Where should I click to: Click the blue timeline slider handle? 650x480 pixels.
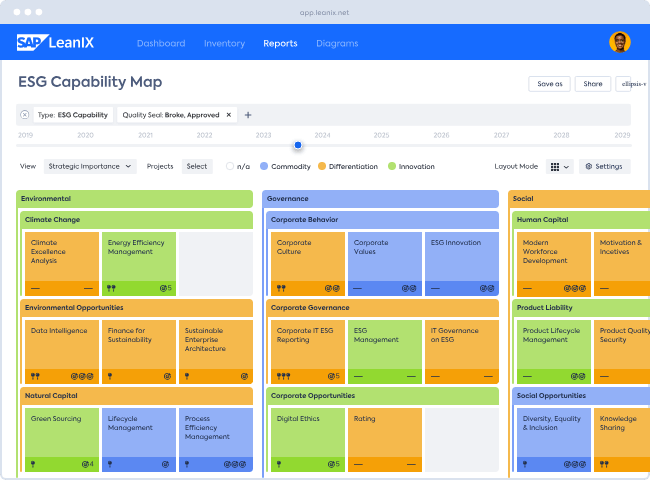coord(298,145)
